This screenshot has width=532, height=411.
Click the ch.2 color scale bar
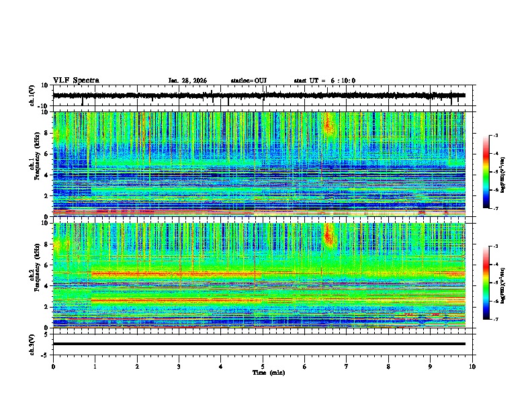[x=486, y=283]
